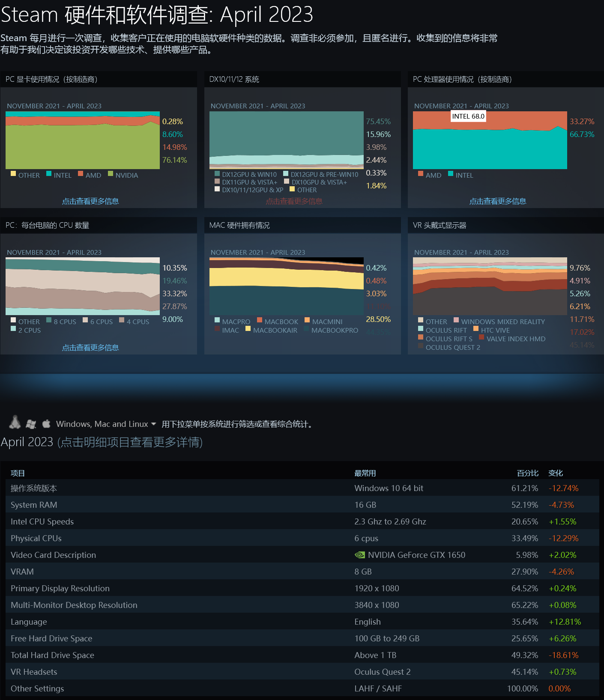The height and width of the screenshot is (700, 604).
Task: Open more info link under PC 显卡使用情况 chart
Action: click(x=90, y=201)
